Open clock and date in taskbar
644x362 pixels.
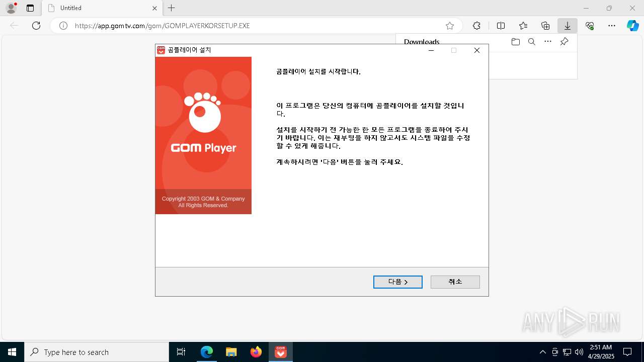coord(601,352)
